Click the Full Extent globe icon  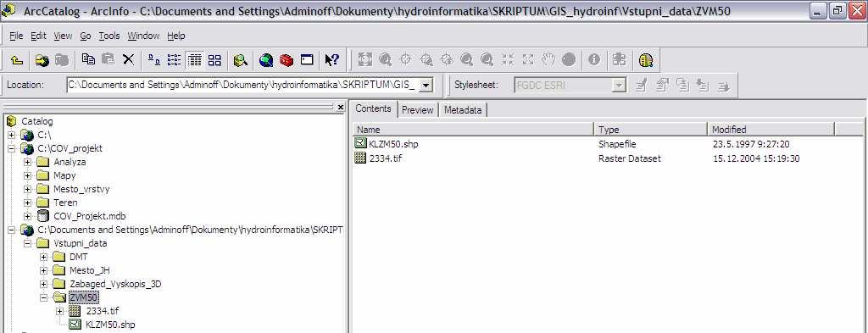point(569,59)
